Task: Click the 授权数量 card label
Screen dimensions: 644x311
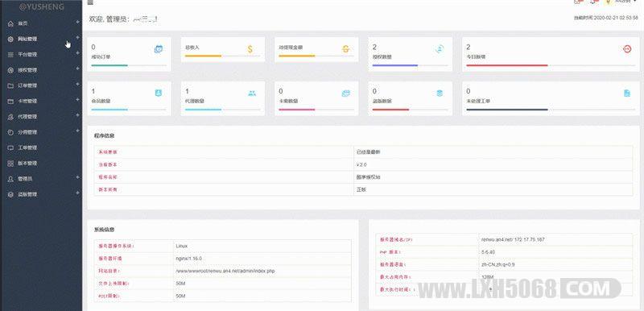Action: click(x=382, y=57)
